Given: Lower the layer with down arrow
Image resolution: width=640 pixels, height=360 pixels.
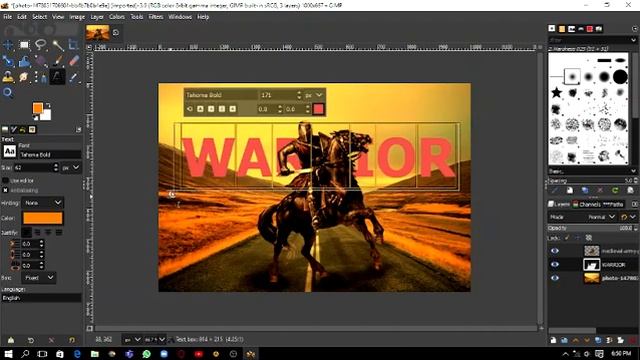Looking at the screenshot, I should [587, 340].
